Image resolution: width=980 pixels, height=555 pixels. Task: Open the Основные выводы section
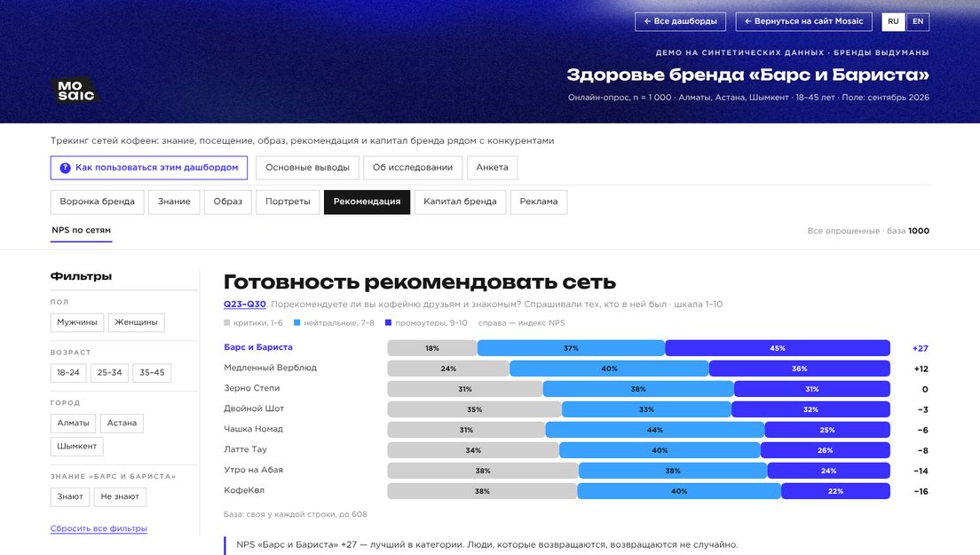pos(307,168)
